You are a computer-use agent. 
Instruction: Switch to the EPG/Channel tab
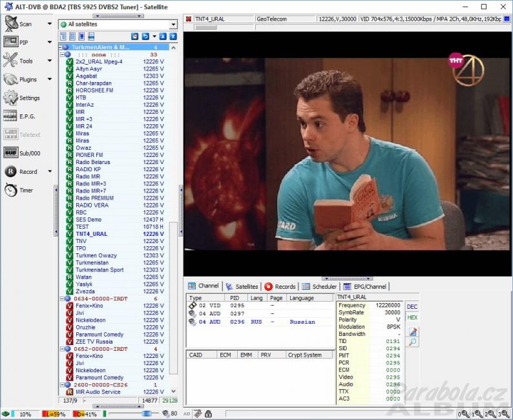365,286
